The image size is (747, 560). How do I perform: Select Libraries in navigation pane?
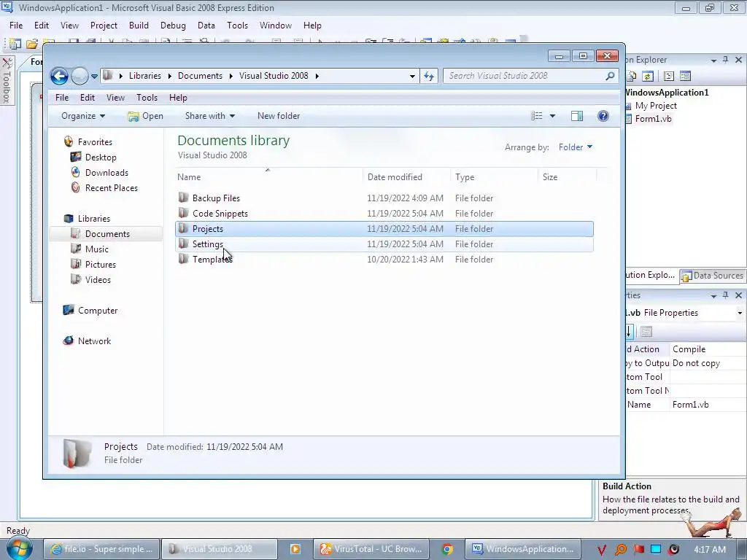point(94,219)
